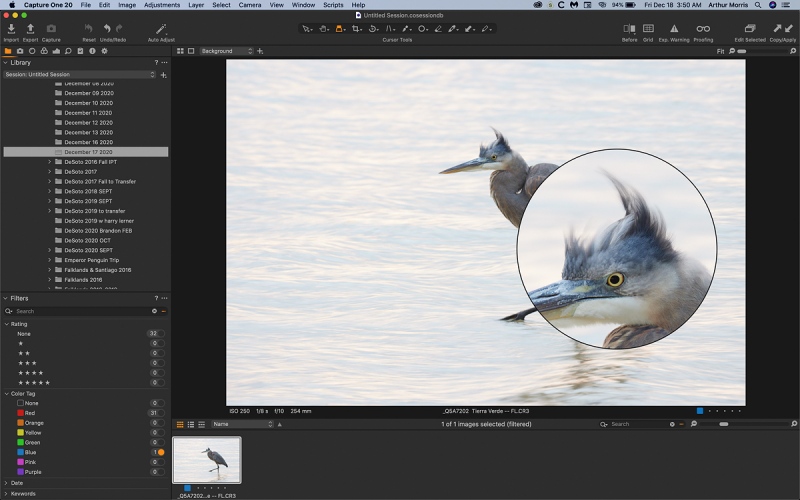800x500 pixels.
Task: Expand the DeSoto 2016 Fall IPT folder
Action: 49,162
